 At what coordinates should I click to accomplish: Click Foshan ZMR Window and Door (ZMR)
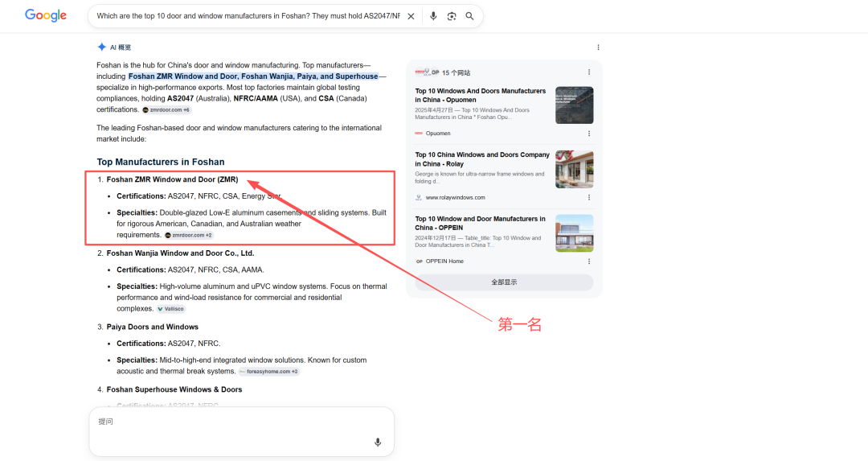pyautogui.click(x=172, y=179)
